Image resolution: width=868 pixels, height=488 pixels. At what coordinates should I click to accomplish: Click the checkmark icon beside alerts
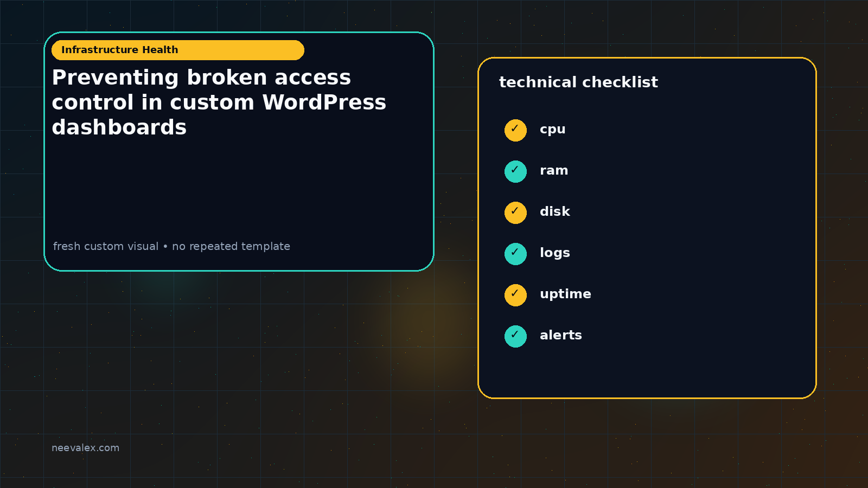click(515, 337)
